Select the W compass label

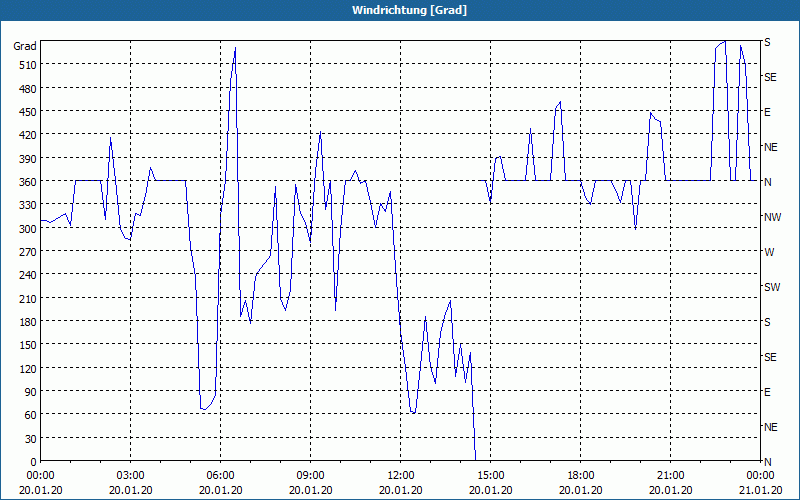(x=769, y=252)
